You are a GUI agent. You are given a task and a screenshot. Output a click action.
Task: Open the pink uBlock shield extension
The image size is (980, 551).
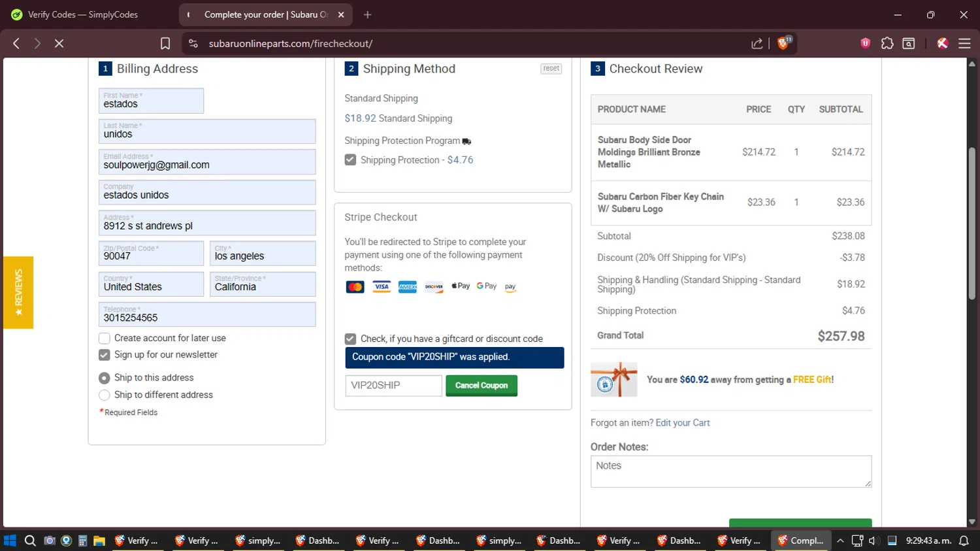tap(866, 43)
